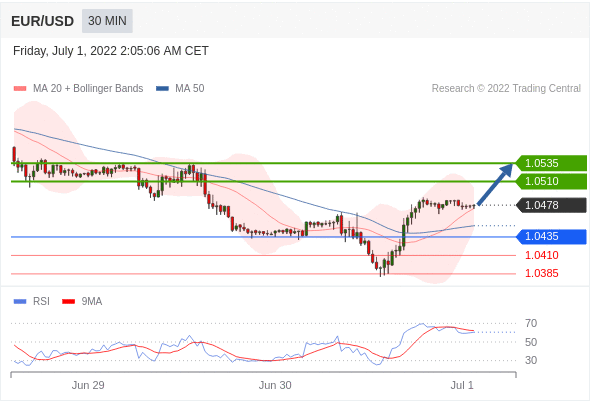595x403 pixels.
Task: Toggle the MA 20 + Bollinger Bands legend
Action: [x=79, y=88]
